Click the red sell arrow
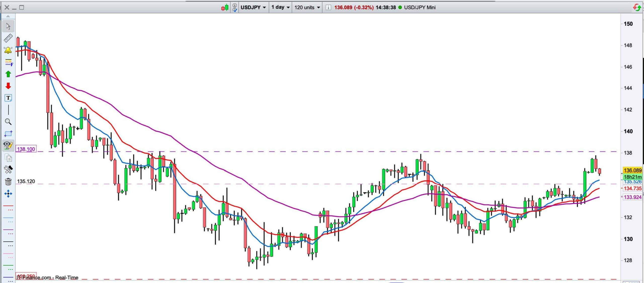The width and height of the screenshot is (644, 283). [8, 86]
